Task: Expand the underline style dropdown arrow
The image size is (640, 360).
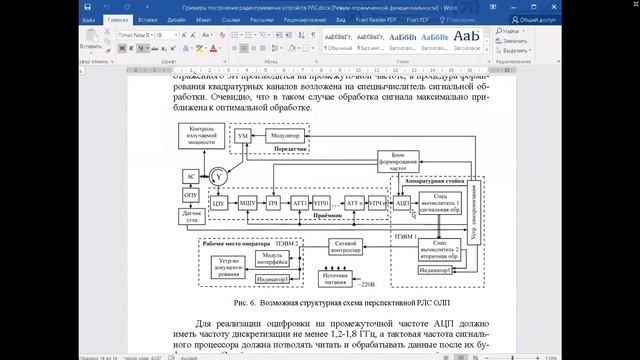Action: (147, 49)
